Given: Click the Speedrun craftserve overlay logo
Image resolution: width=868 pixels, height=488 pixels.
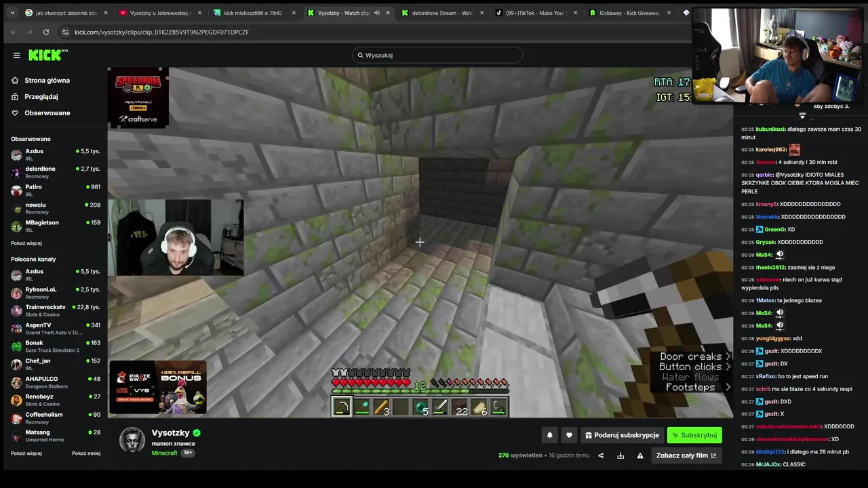Looking at the screenshot, I should (x=138, y=98).
